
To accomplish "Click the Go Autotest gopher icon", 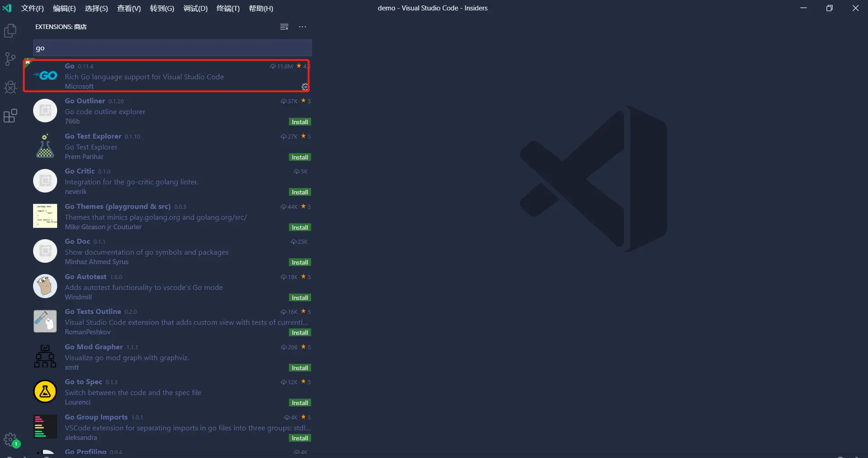I will point(45,286).
